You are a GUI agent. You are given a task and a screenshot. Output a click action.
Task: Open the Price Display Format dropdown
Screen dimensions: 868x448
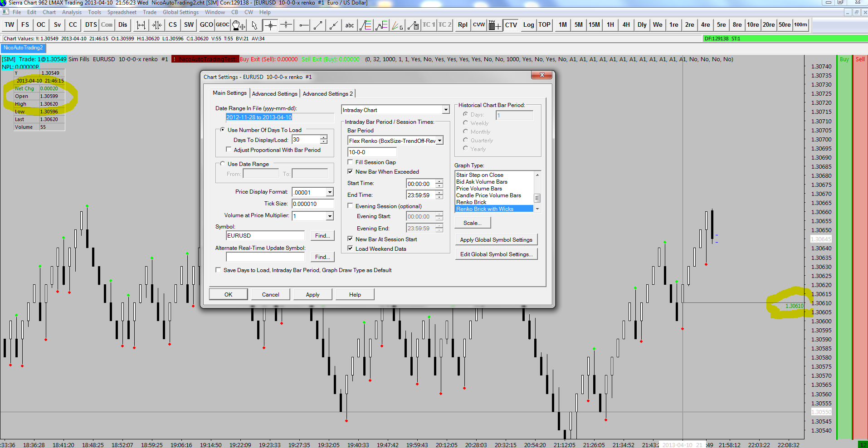[x=330, y=192]
